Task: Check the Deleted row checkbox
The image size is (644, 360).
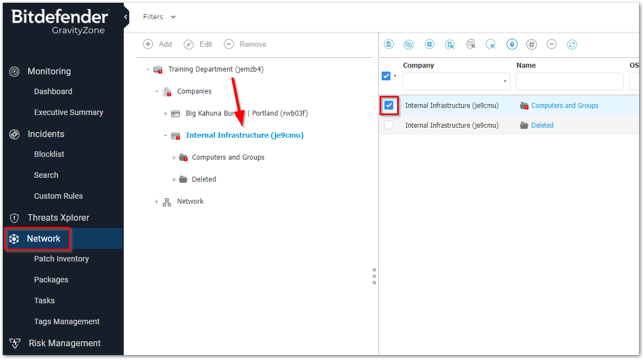Action: pyautogui.click(x=389, y=125)
